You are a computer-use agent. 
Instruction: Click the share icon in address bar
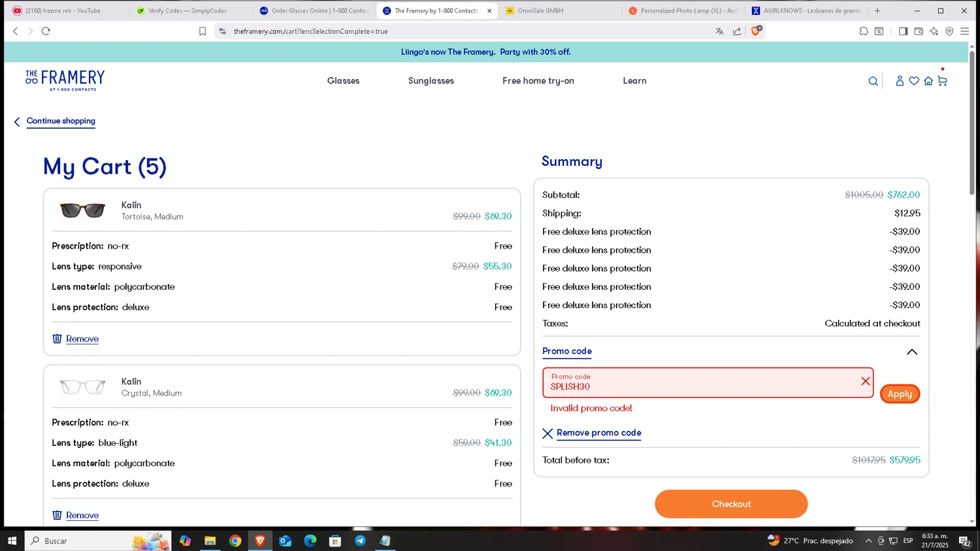(737, 31)
